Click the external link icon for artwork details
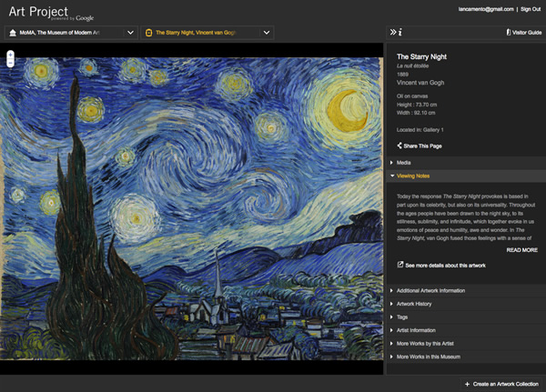 400,265
